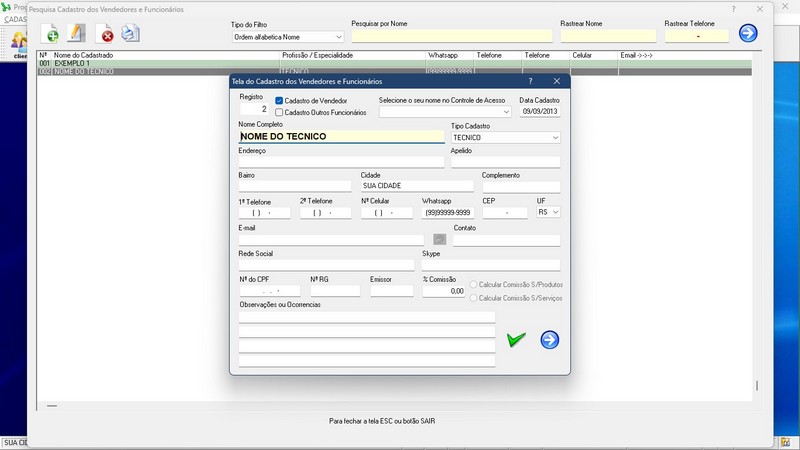Click the Data Cadastro date field
The width and height of the screenshot is (800, 450).
(x=540, y=111)
